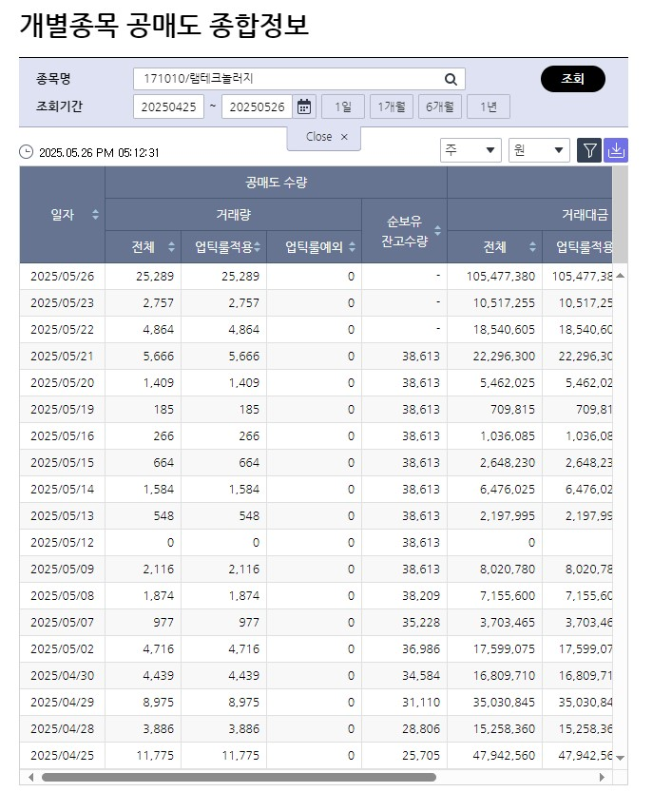
Task: Click date cell 2025/04/25
Action: point(62,756)
